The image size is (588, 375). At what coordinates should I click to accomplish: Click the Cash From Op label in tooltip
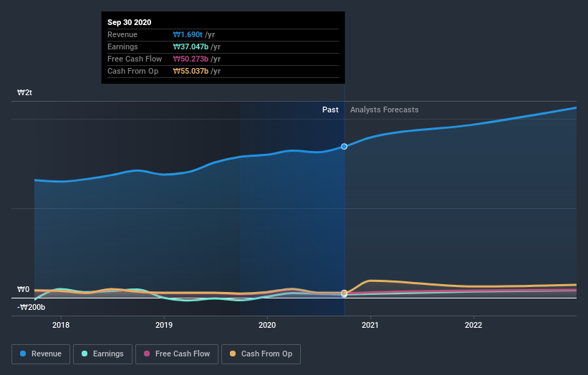[x=132, y=71]
